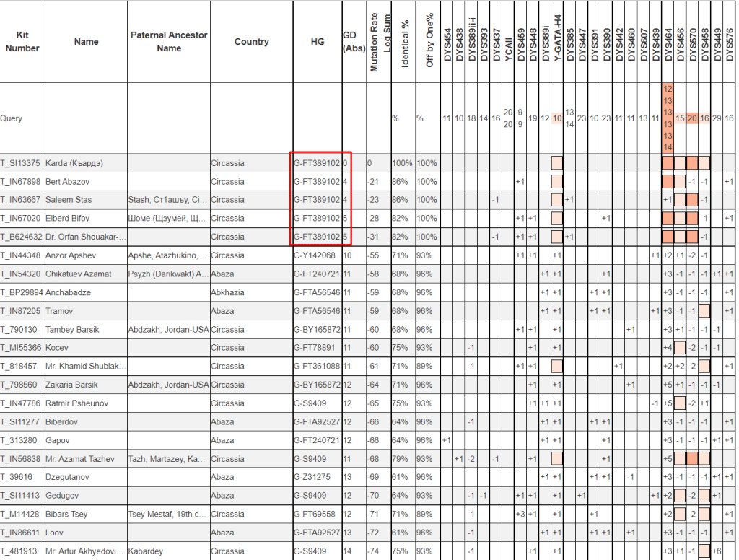739x560 pixels.
Task: Select the Query row label
Action: click(x=12, y=118)
